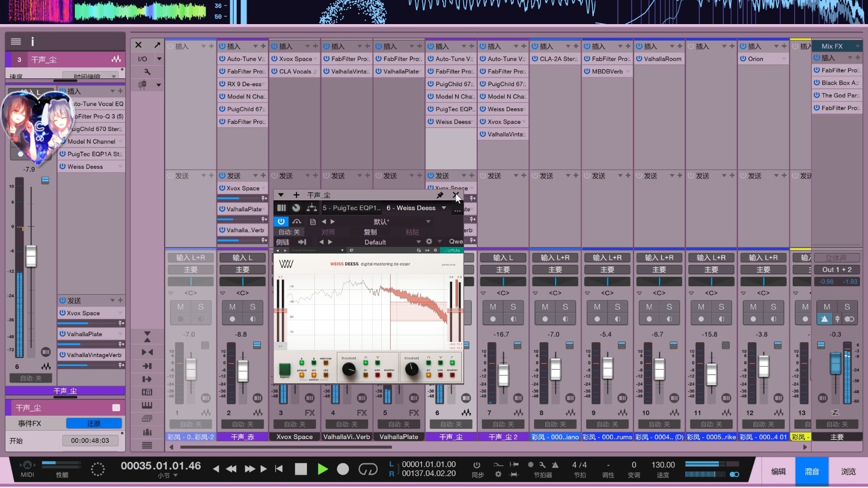
Task: Return to zero with the transport button
Action: 279,469
